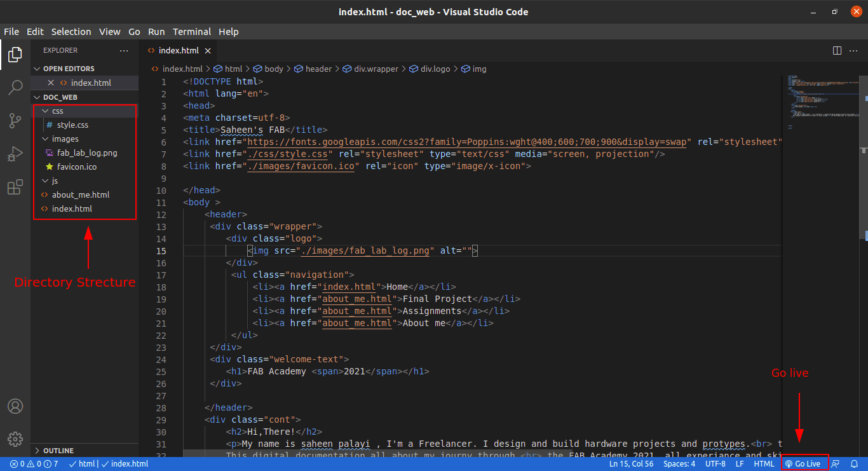Open the Extensions view
Screen dimensions: 868x471
(x=15, y=187)
